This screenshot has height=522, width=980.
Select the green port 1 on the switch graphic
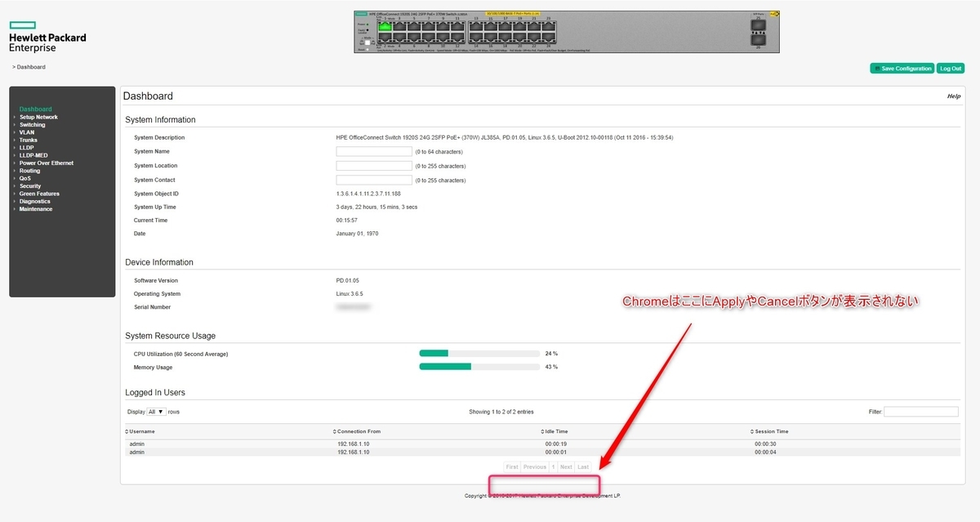tap(385, 26)
